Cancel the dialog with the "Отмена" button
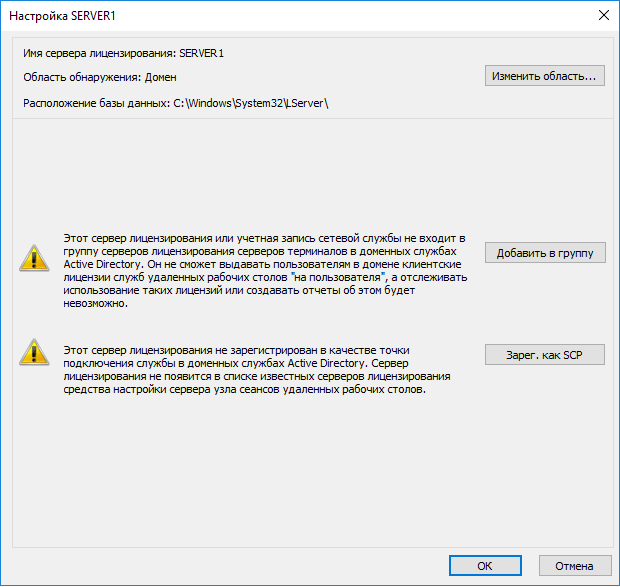 [x=575, y=566]
